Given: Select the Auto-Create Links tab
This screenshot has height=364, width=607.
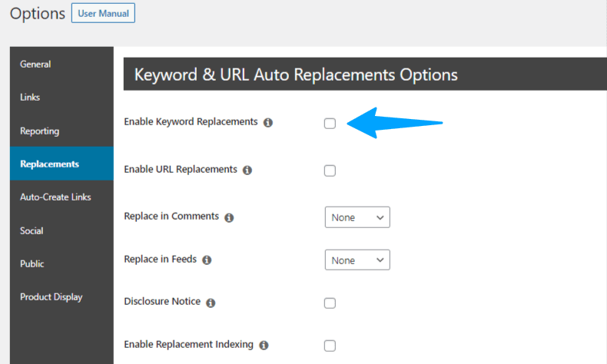Looking at the screenshot, I should (x=55, y=197).
